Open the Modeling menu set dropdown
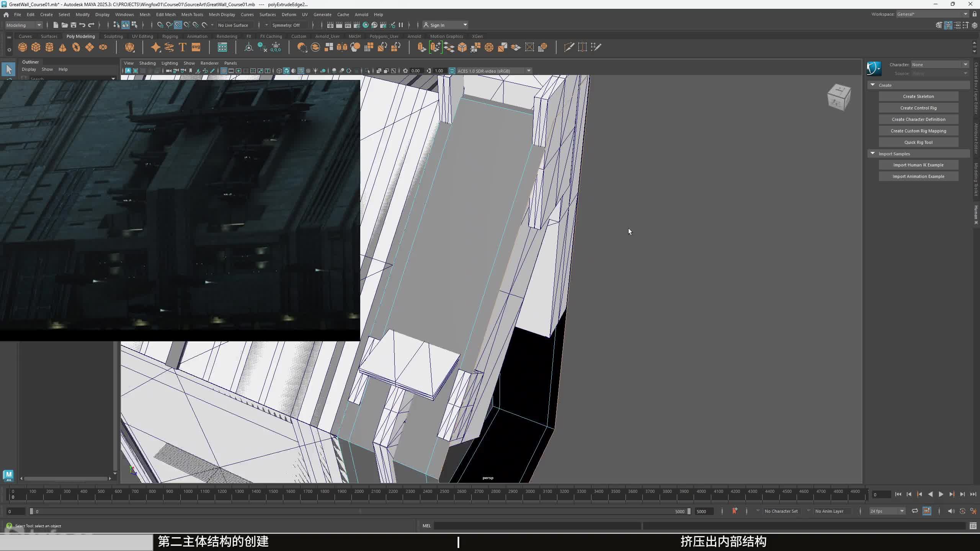 click(x=24, y=25)
